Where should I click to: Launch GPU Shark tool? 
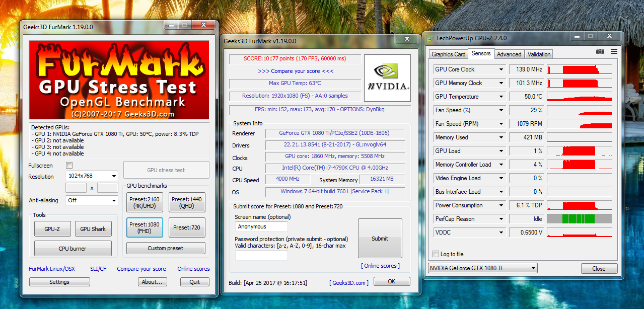coord(93,229)
